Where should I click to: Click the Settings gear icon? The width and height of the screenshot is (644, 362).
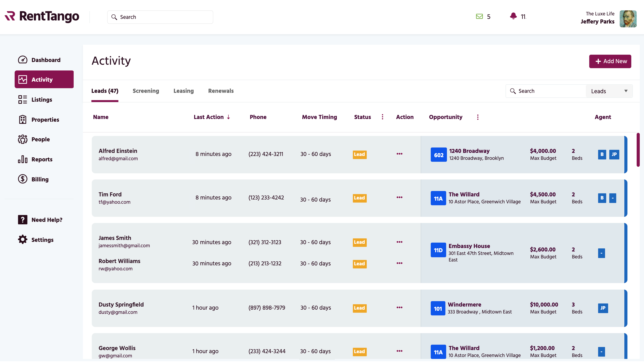click(22, 240)
